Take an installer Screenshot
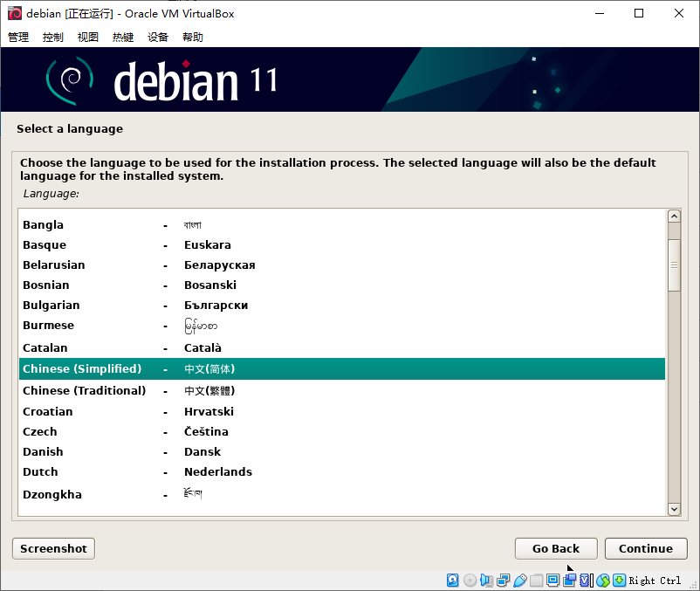700x591 pixels. point(53,548)
